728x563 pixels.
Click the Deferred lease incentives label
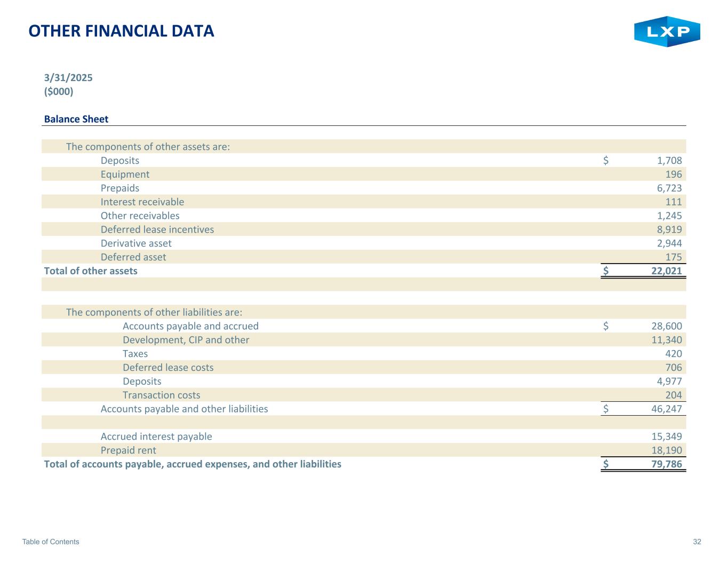157,229
